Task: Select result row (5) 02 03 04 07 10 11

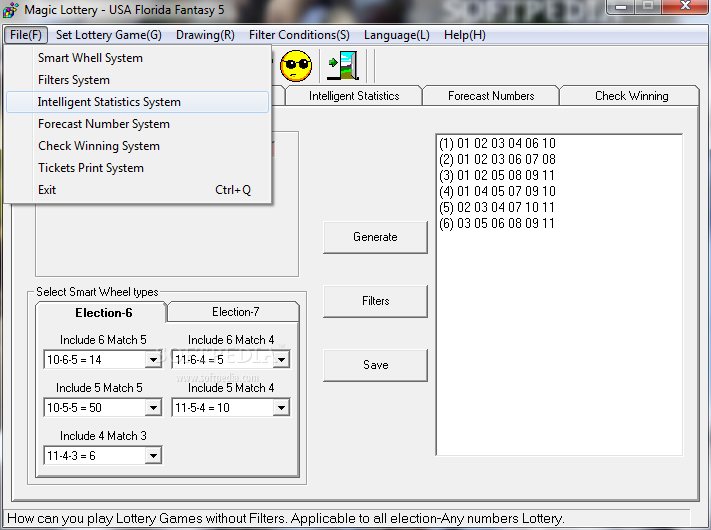Action: [497, 207]
